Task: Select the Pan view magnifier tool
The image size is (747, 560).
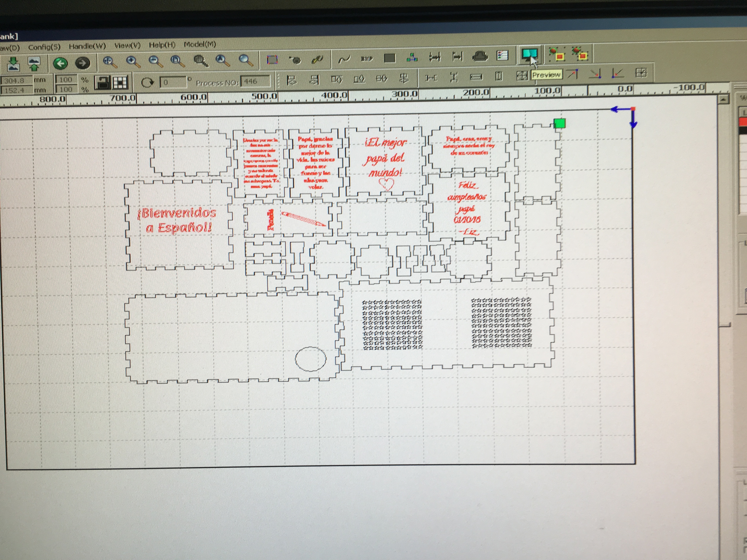Action: pos(110,62)
